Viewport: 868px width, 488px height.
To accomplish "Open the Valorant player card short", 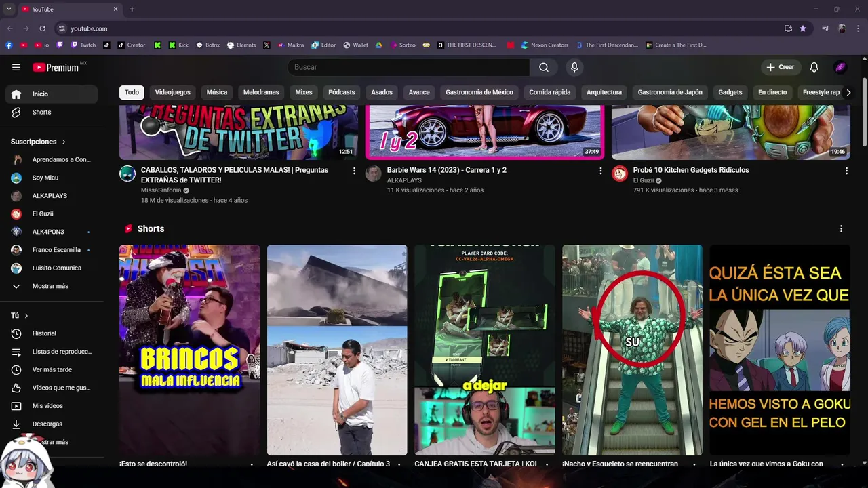I will [x=485, y=350].
